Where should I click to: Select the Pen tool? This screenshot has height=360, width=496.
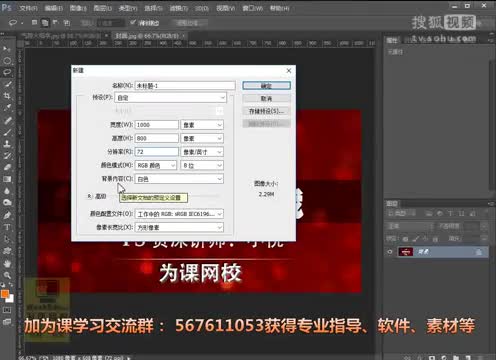(x=7, y=215)
